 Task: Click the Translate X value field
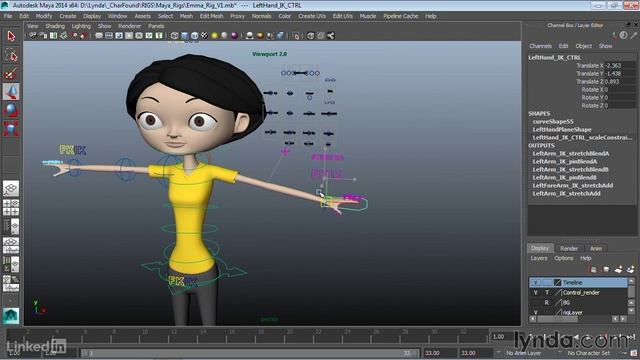620,65
